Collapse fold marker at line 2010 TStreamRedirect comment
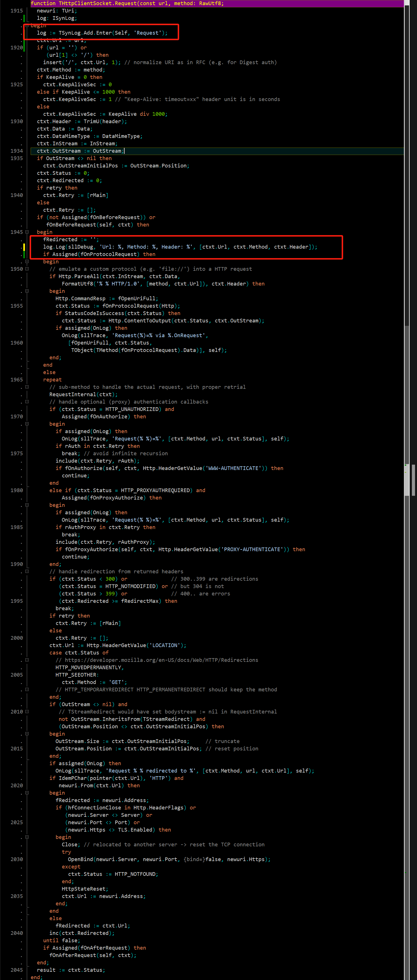The image size is (417, 980). coord(27,712)
